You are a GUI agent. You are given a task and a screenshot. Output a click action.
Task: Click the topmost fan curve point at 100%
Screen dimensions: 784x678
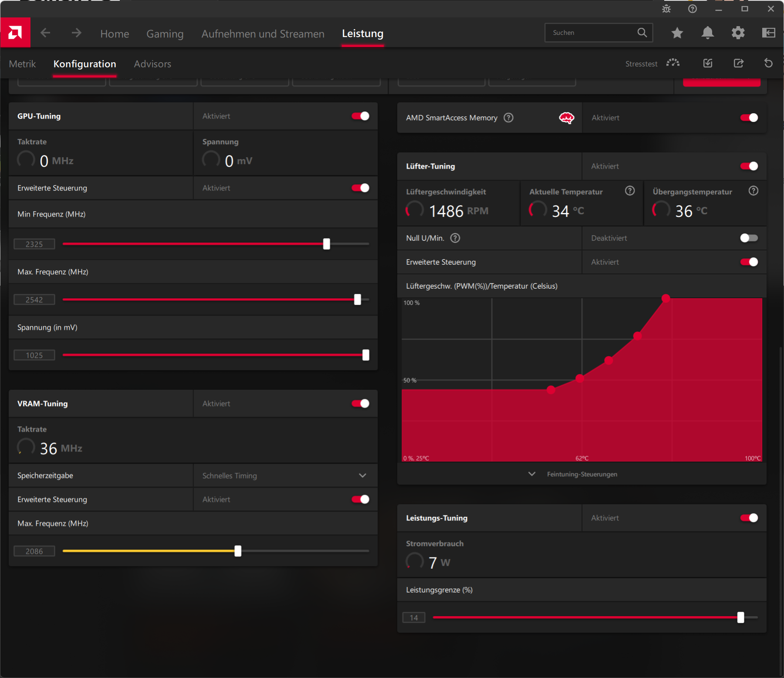[x=666, y=298]
